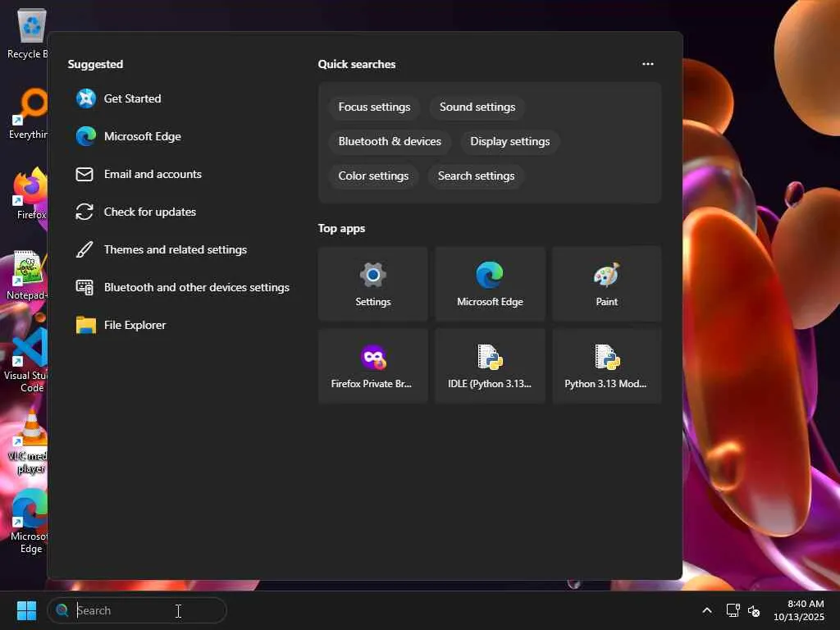This screenshot has width=840, height=630.
Task: Select Color settings quick search
Action: coord(373,176)
